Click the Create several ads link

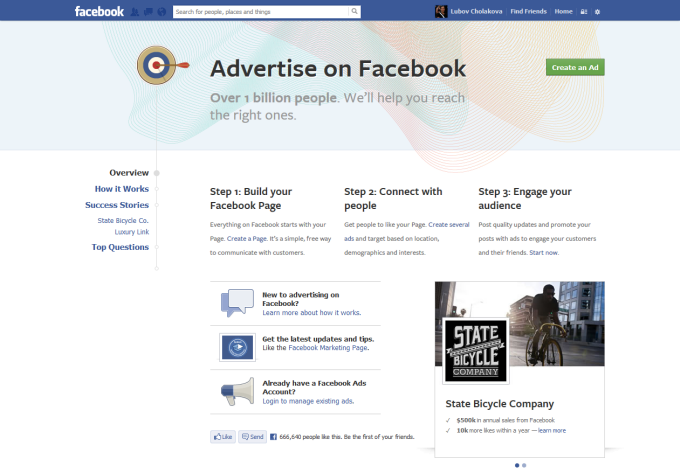click(x=448, y=225)
